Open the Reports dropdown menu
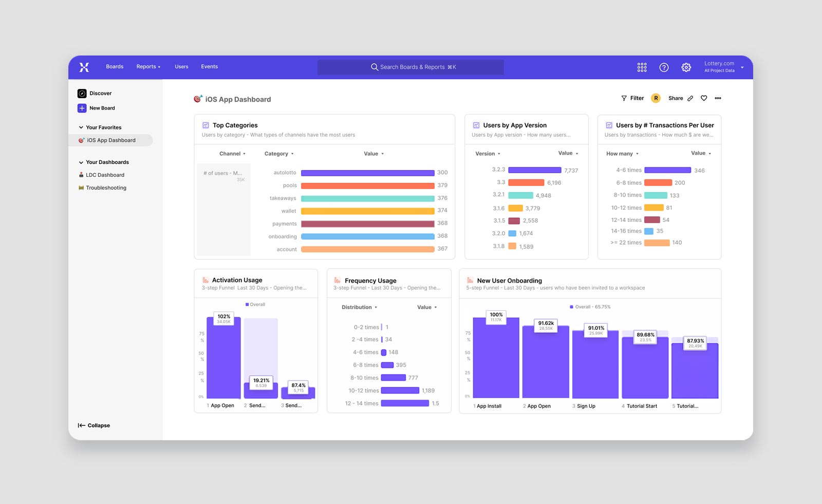 pos(148,67)
